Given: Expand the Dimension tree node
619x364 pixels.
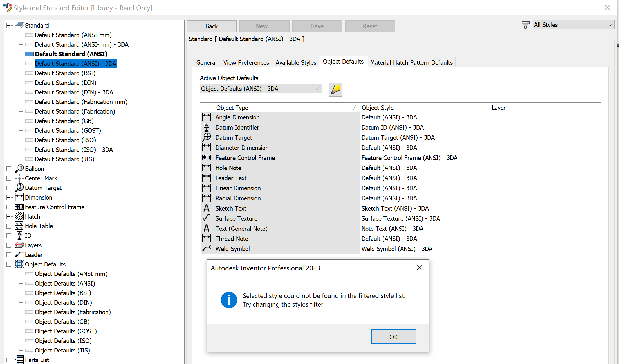Looking at the screenshot, I should (9, 197).
